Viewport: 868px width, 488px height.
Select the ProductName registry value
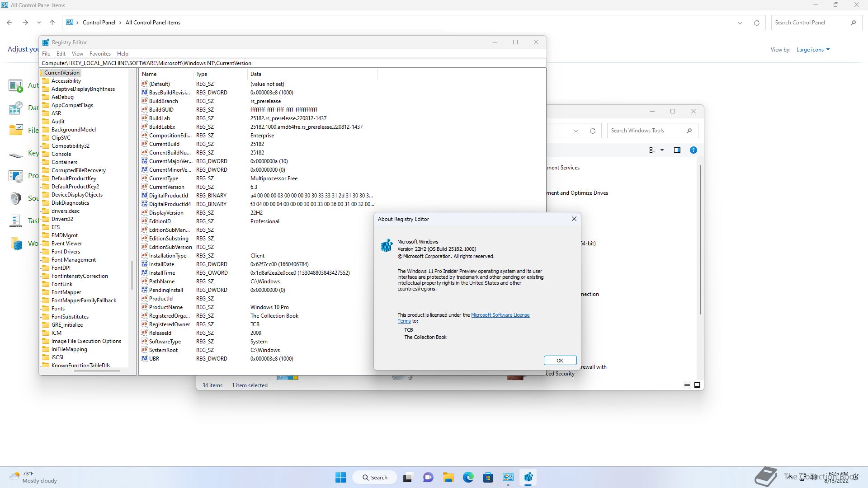point(166,307)
